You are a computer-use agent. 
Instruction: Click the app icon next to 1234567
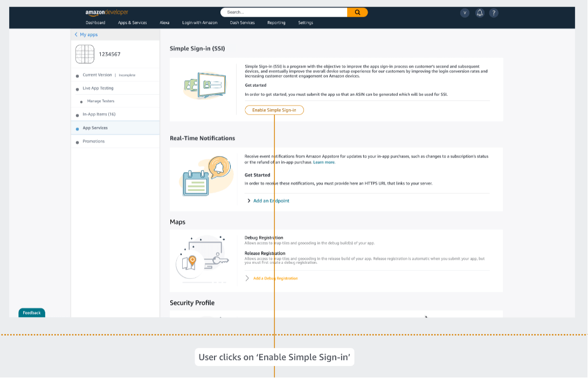[x=85, y=54]
